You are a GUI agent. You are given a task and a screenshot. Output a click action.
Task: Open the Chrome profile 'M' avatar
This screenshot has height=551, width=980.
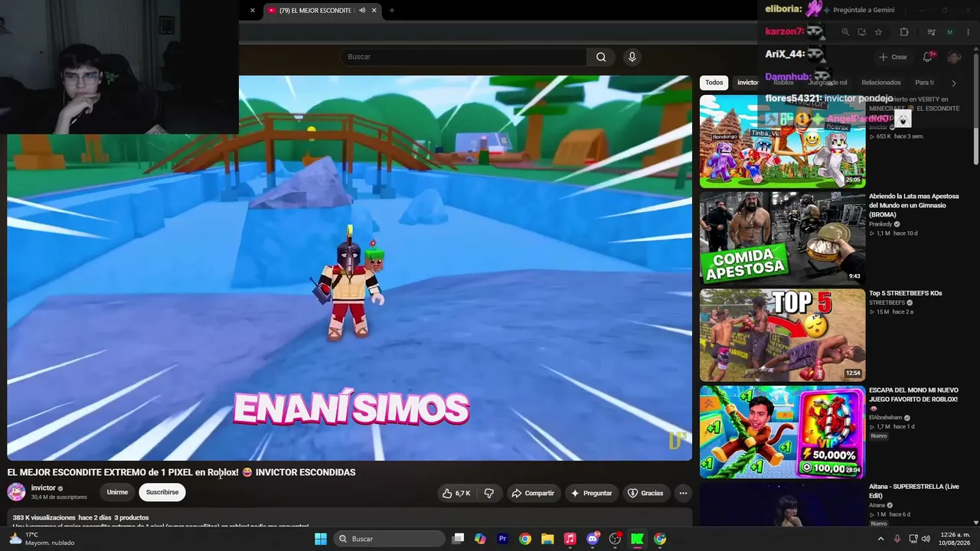[x=949, y=32]
